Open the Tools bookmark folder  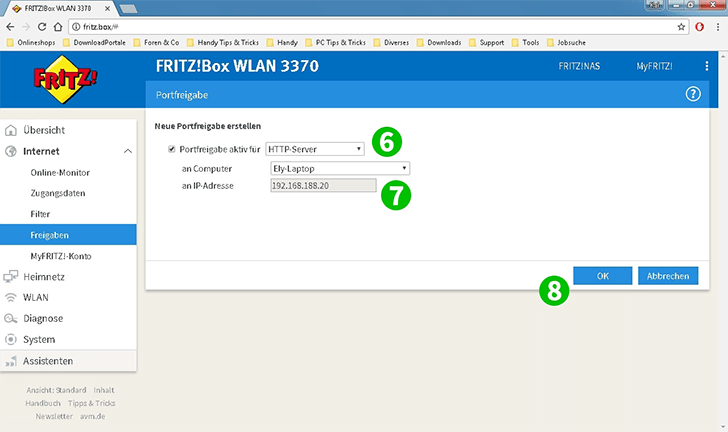526,43
